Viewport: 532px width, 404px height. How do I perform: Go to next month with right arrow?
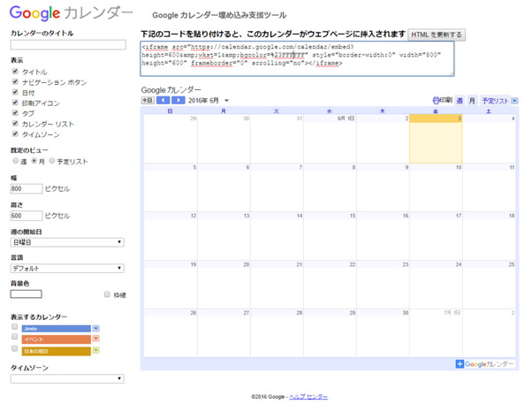(179, 101)
